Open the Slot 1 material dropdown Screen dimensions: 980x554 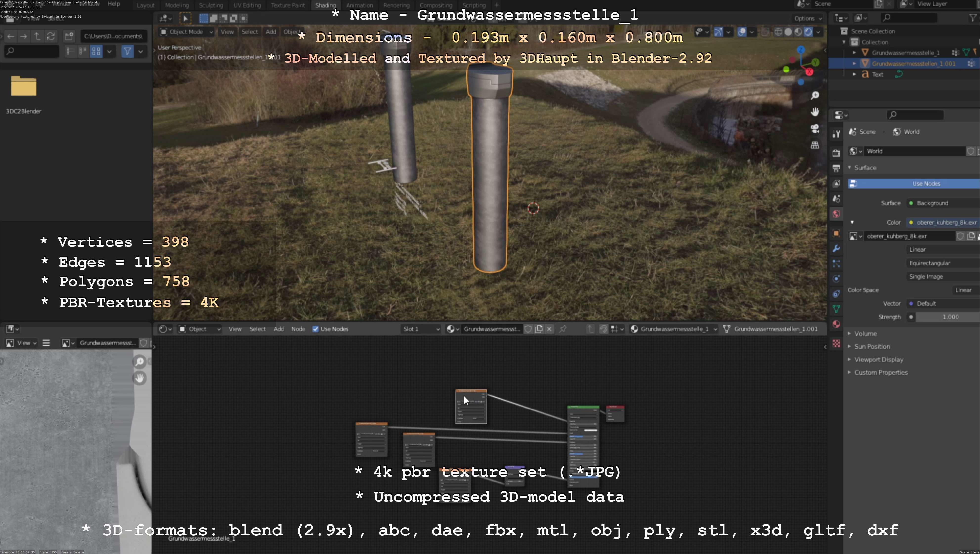pyautogui.click(x=421, y=329)
